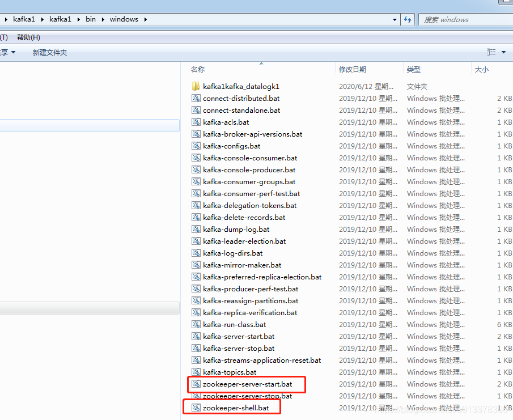The image size is (513, 420).
Task: Navigate to bin via breadcrumb link
Action: coord(90,19)
